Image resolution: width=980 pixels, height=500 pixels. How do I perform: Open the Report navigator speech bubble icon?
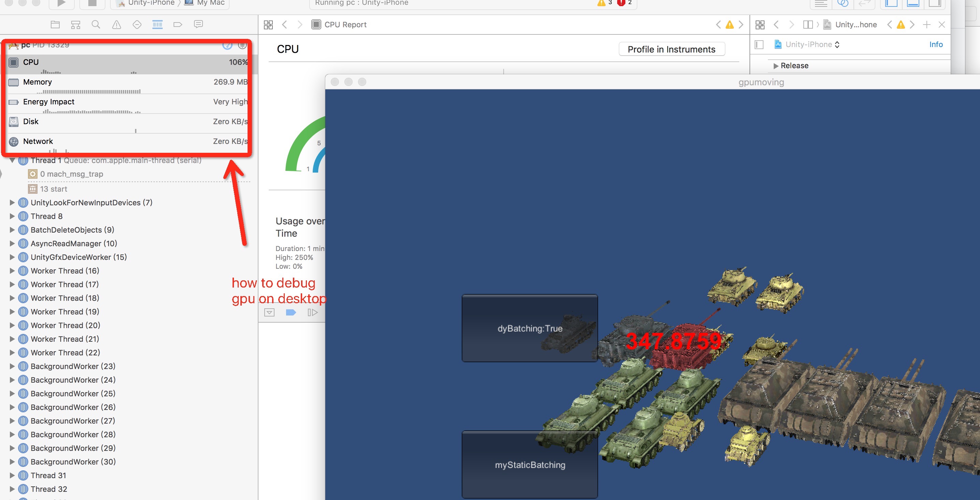(198, 25)
